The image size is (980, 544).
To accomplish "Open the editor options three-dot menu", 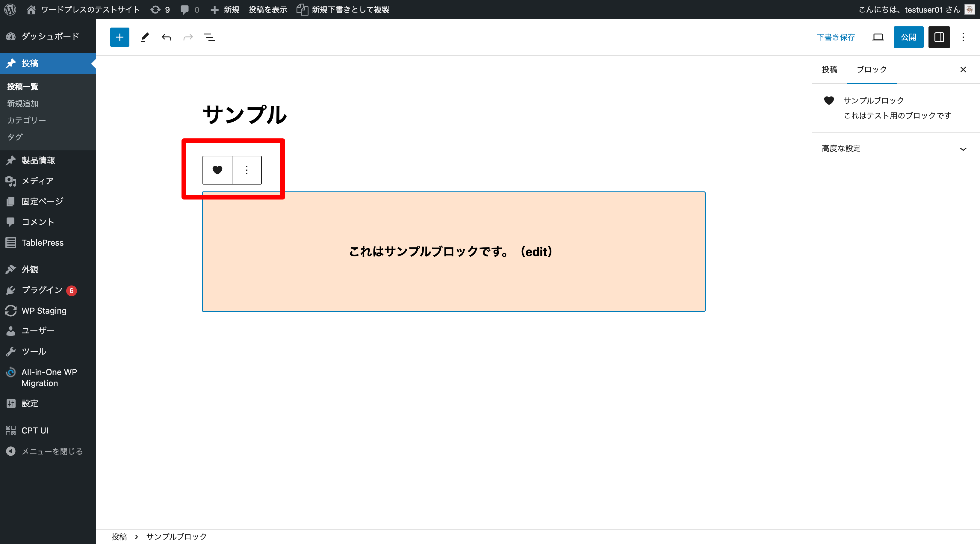I will click(x=963, y=37).
